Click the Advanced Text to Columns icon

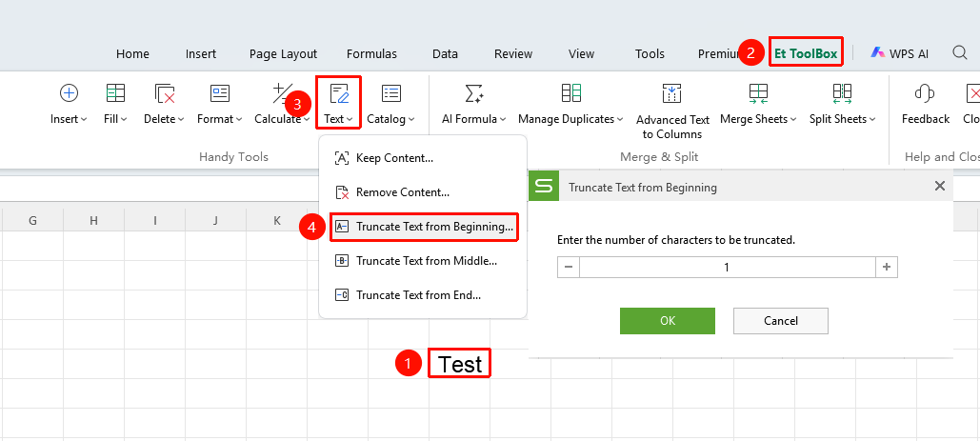click(x=671, y=93)
